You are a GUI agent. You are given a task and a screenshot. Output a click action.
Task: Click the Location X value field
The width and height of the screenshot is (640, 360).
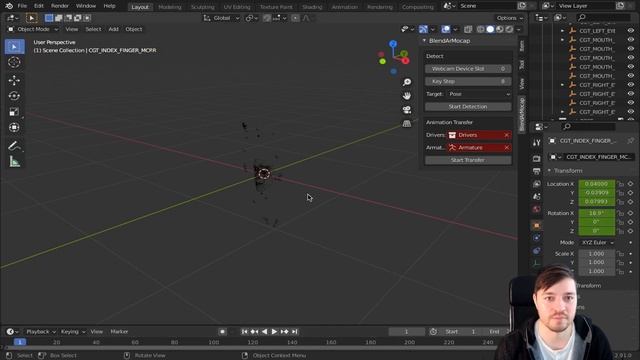point(596,184)
